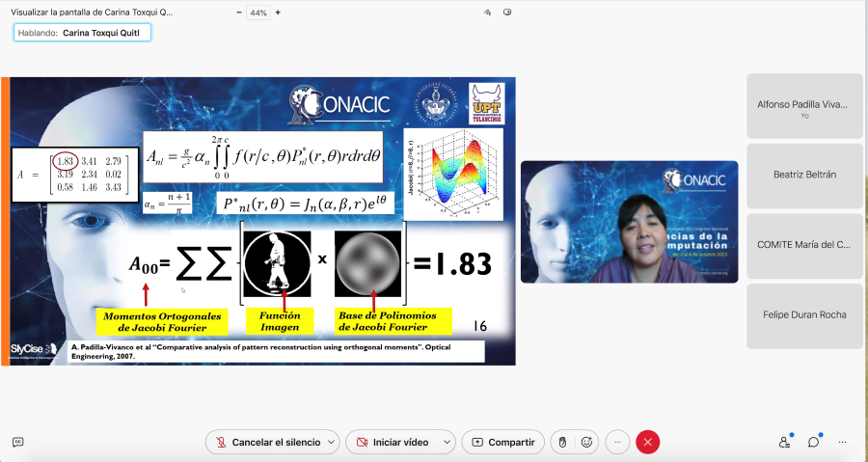Zoom in shared screen with plus button
This screenshot has height=462, width=868.
click(279, 13)
